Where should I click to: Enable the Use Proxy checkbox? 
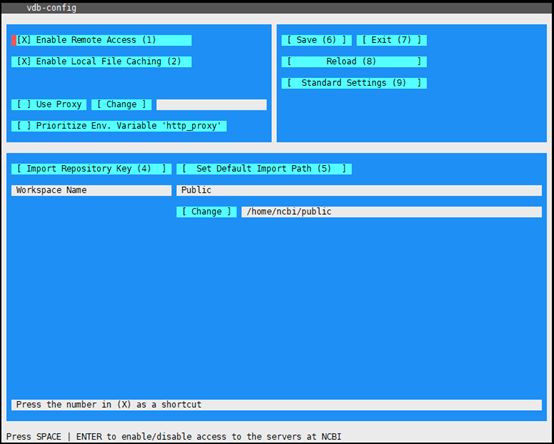click(49, 105)
